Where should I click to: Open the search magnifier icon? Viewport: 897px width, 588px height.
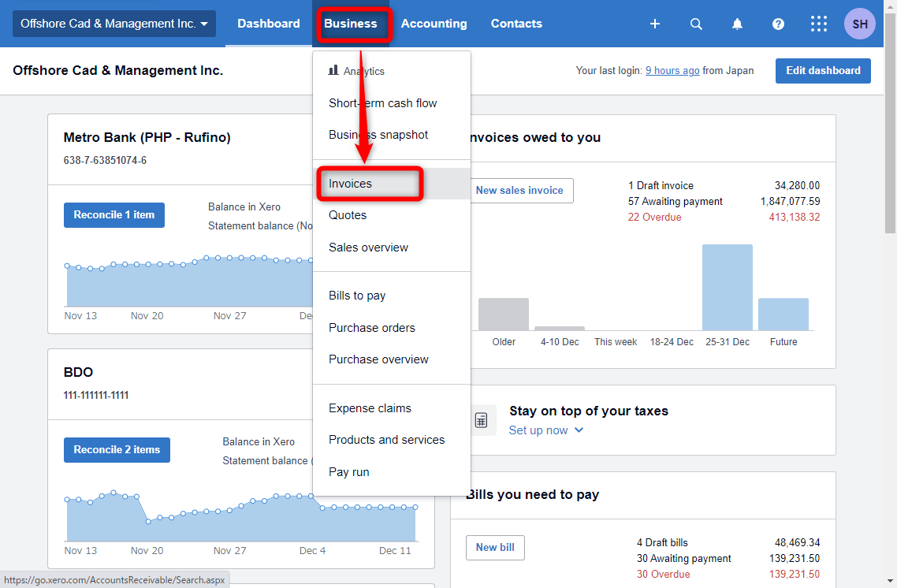pyautogui.click(x=696, y=24)
